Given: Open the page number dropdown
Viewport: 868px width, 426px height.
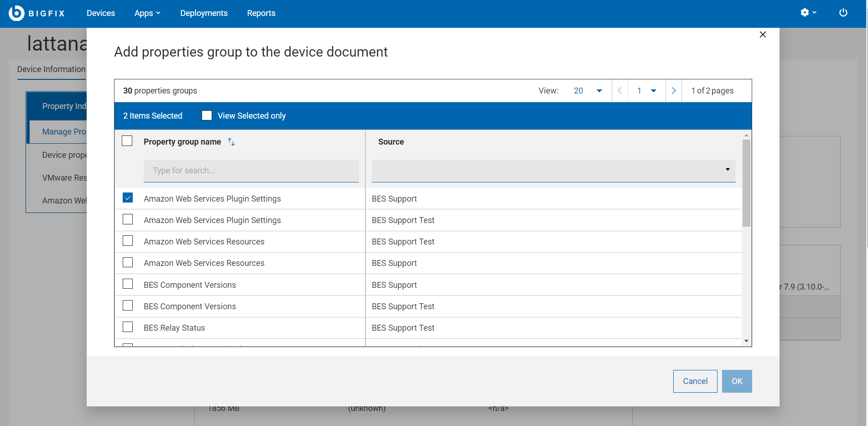Looking at the screenshot, I should click(x=646, y=91).
